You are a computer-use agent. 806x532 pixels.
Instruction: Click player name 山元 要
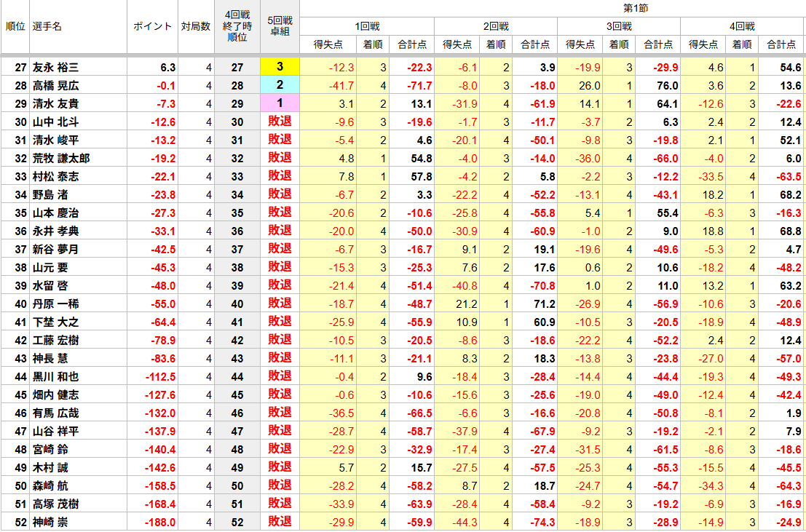(x=50, y=268)
